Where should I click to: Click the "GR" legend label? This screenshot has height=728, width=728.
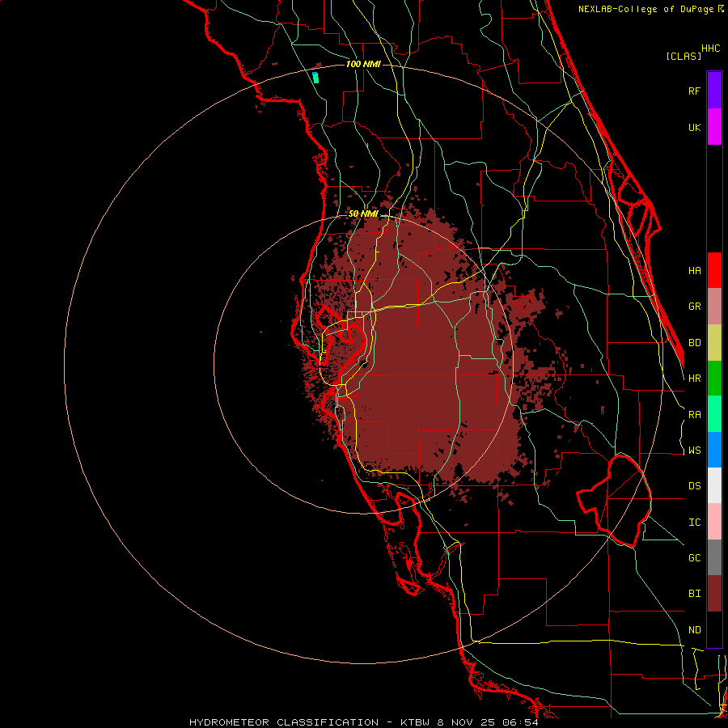coord(694,307)
